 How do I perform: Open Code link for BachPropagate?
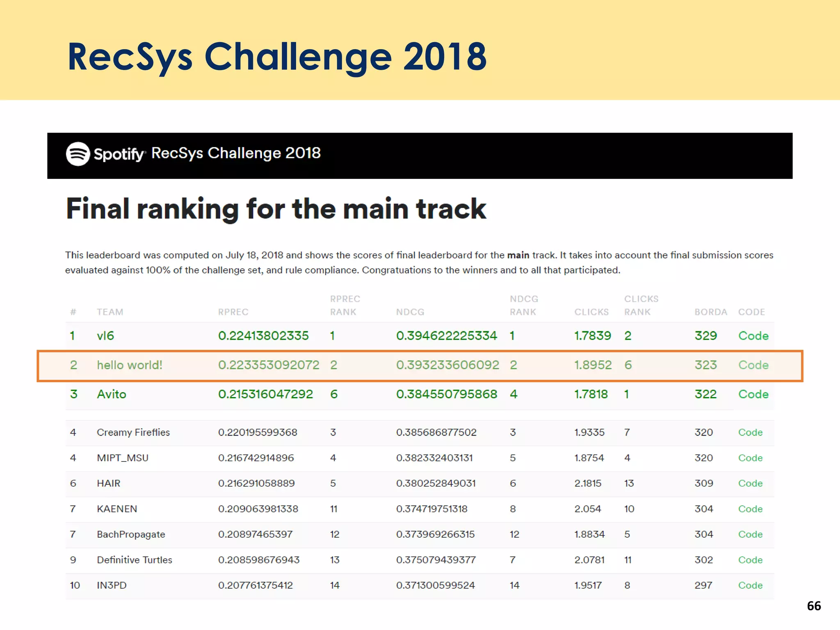tap(750, 534)
